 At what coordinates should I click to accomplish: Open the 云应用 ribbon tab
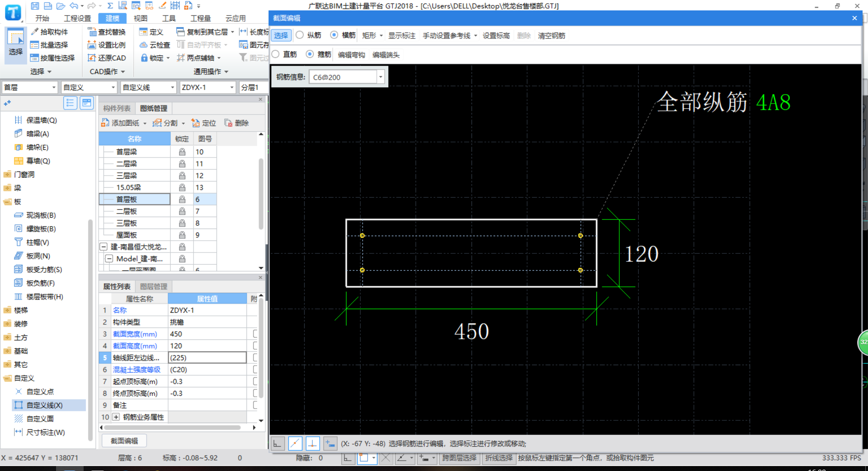tap(236, 18)
